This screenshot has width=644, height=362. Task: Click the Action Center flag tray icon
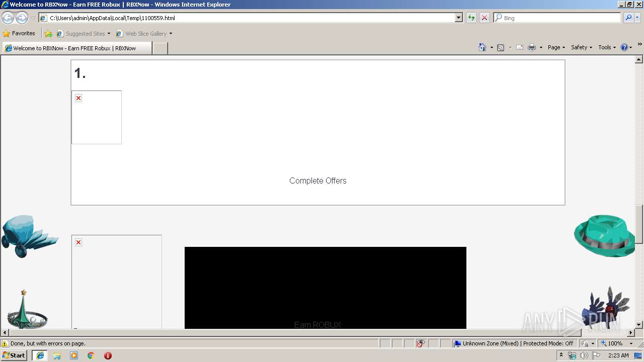click(x=596, y=355)
